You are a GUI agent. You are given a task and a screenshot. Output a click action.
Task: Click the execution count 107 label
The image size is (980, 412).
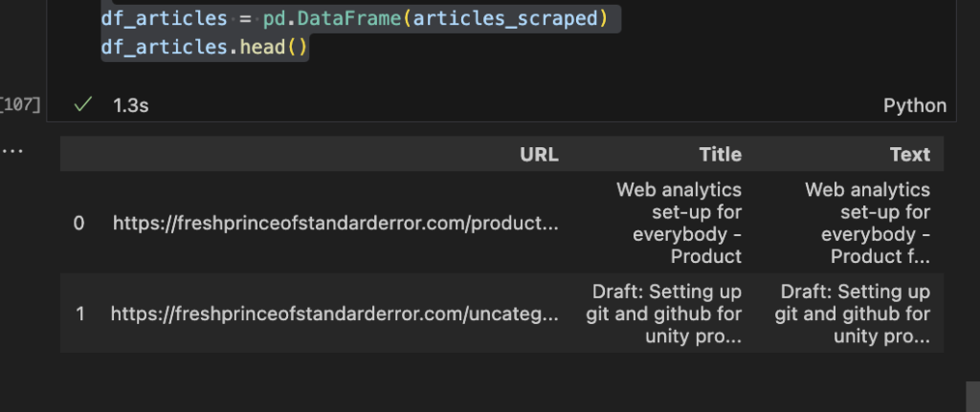tap(20, 105)
